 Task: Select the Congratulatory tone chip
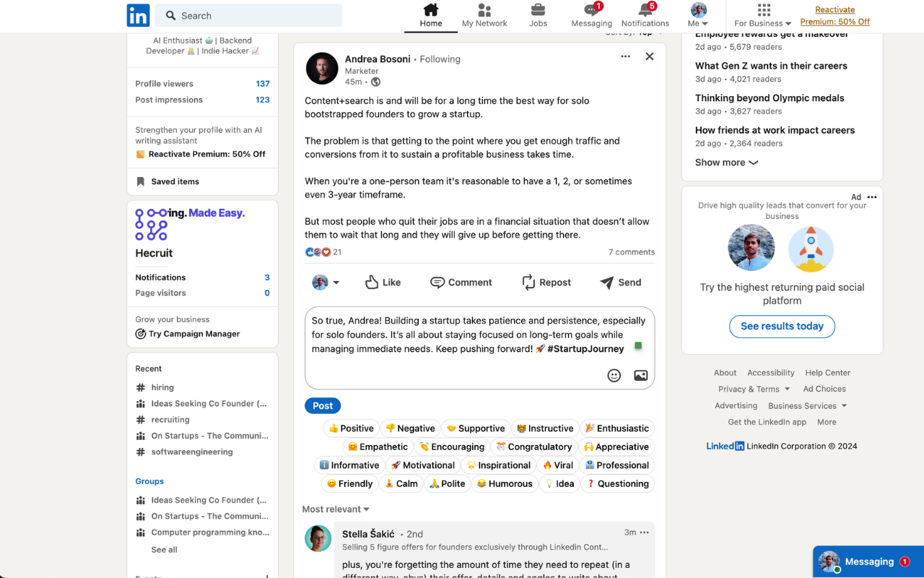(x=533, y=447)
